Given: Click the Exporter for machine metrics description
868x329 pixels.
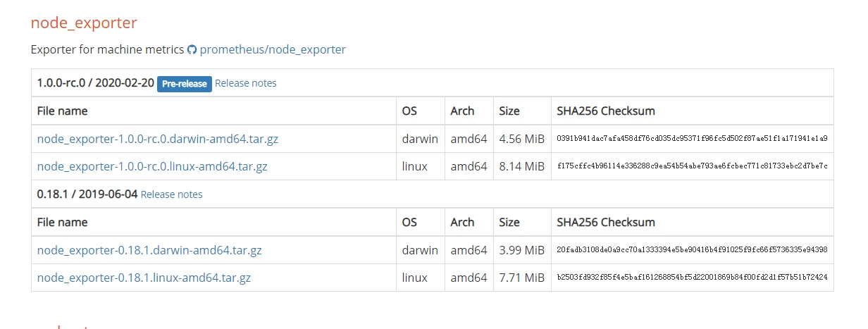Looking at the screenshot, I should [x=107, y=49].
